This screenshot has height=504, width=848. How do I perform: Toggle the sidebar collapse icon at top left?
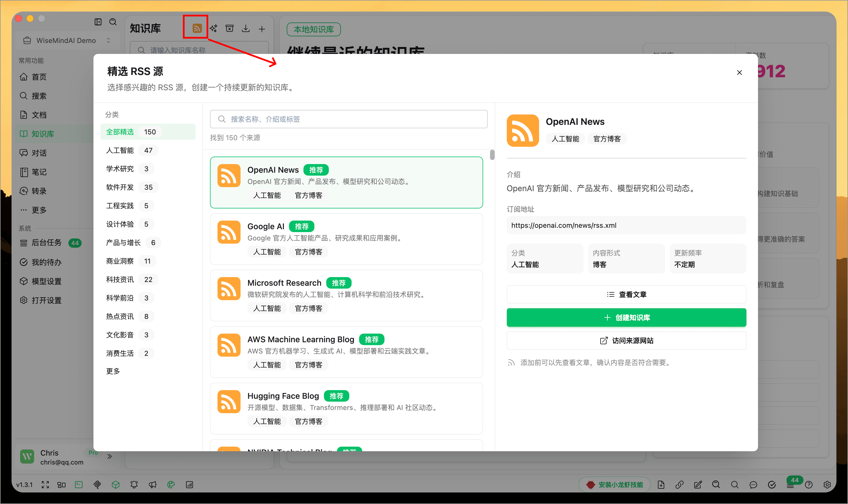click(x=98, y=22)
